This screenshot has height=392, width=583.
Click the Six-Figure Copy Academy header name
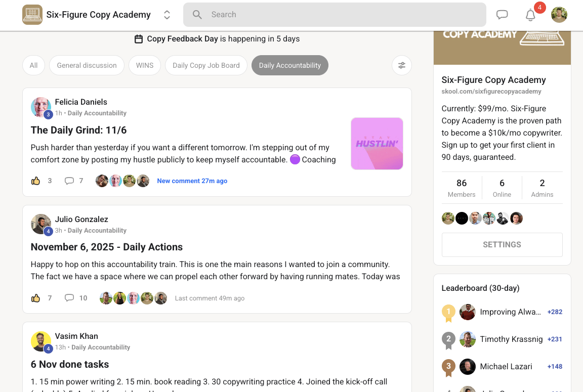tap(99, 15)
